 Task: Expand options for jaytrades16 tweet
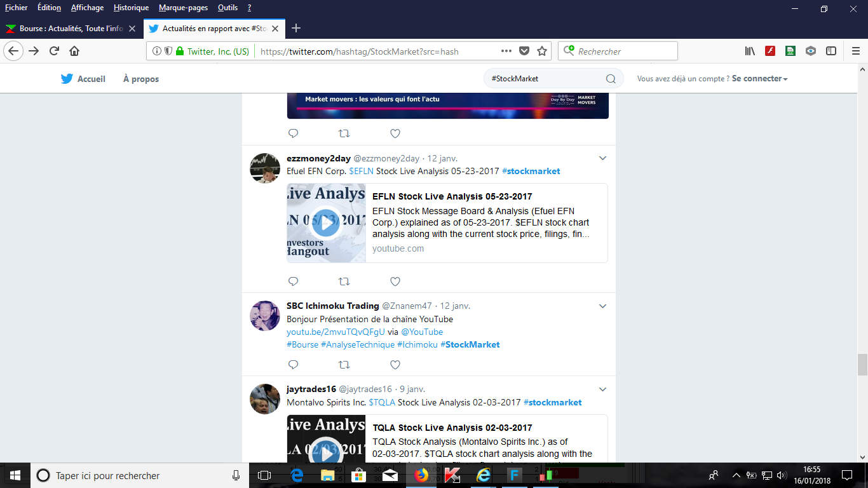pyautogui.click(x=603, y=390)
